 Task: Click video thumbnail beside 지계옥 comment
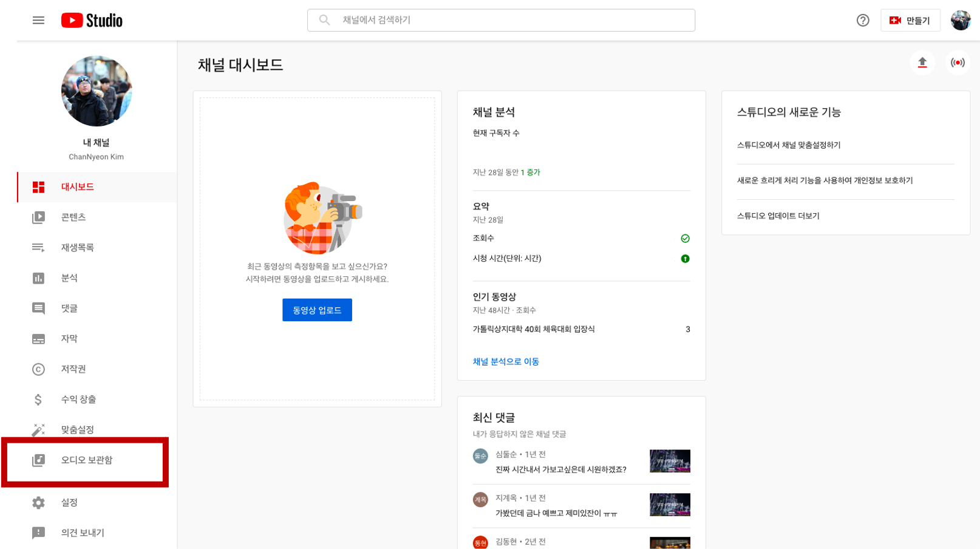670,505
